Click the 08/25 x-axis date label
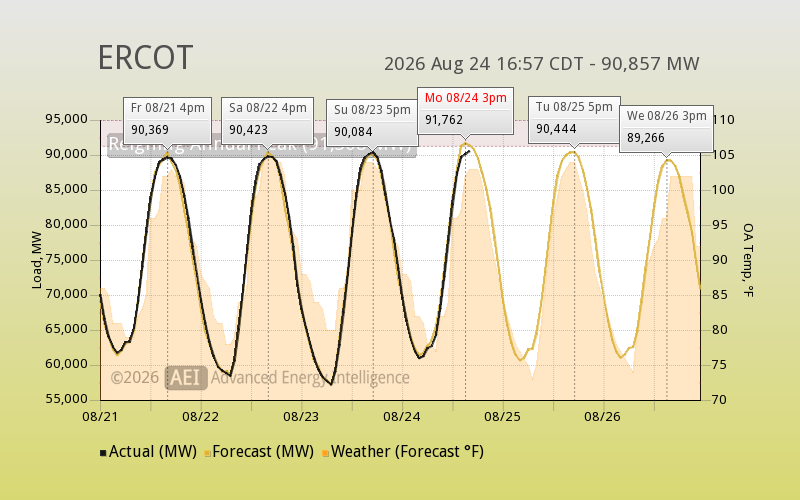 (x=503, y=417)
